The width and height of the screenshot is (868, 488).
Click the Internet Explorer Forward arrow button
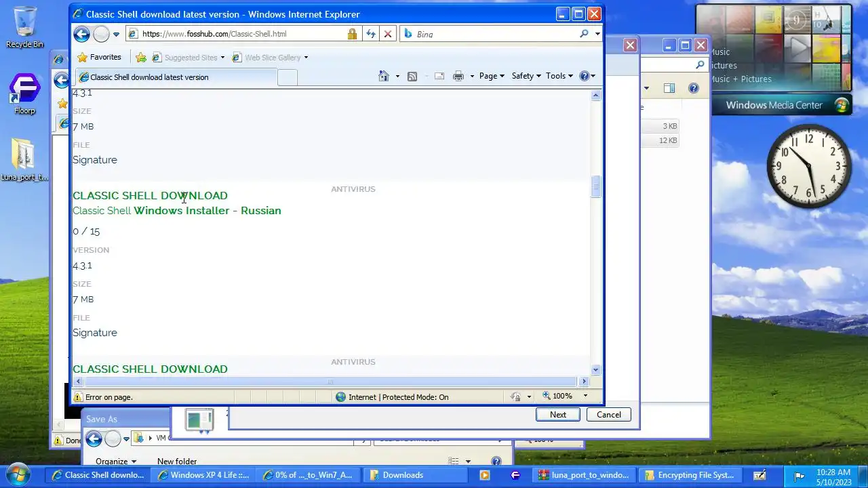click(101, 34)
